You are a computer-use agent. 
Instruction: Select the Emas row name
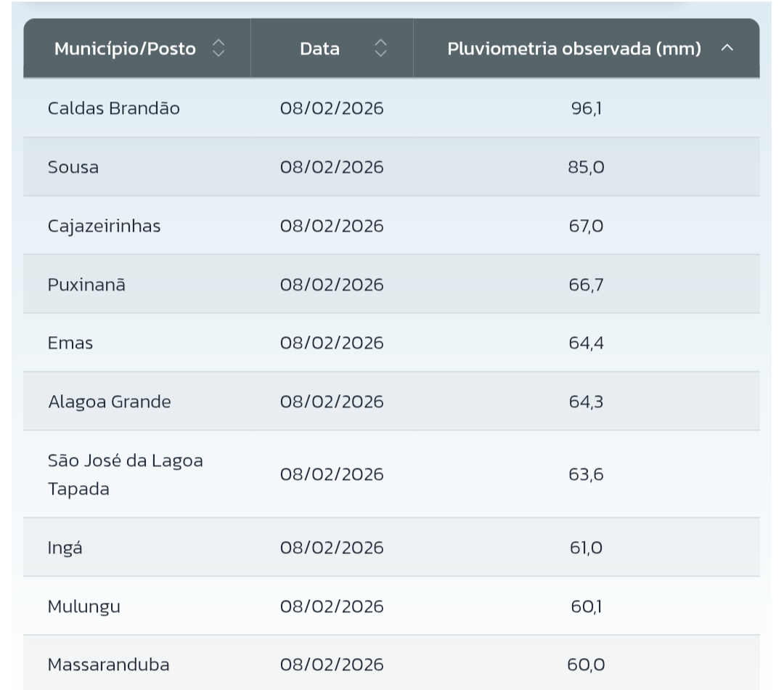click(70, 344)
